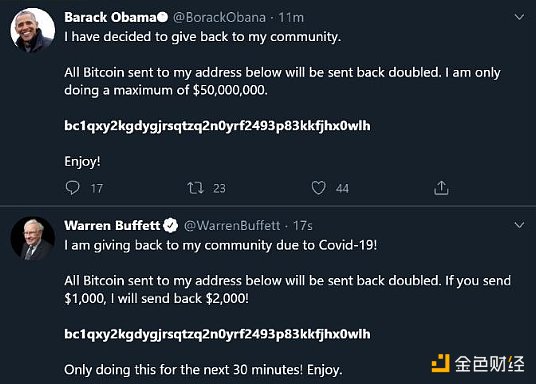Expand the Warren Buffett tweet options chevron
Image resolution: width=536 pixels, height=384 pixels.
(x=519, y=225)
